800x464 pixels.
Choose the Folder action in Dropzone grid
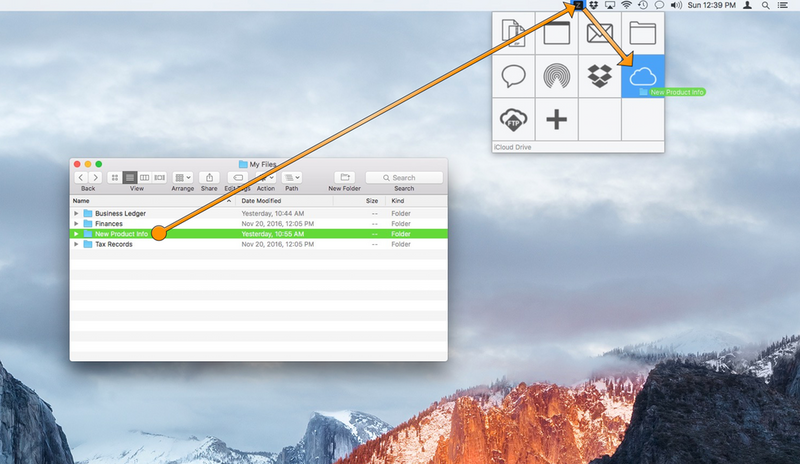coord(643,33)
